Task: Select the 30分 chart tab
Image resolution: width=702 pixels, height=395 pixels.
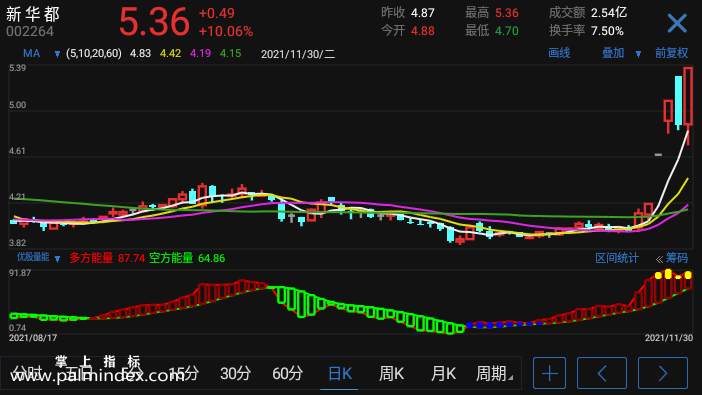Action: [x=235, y=373]
